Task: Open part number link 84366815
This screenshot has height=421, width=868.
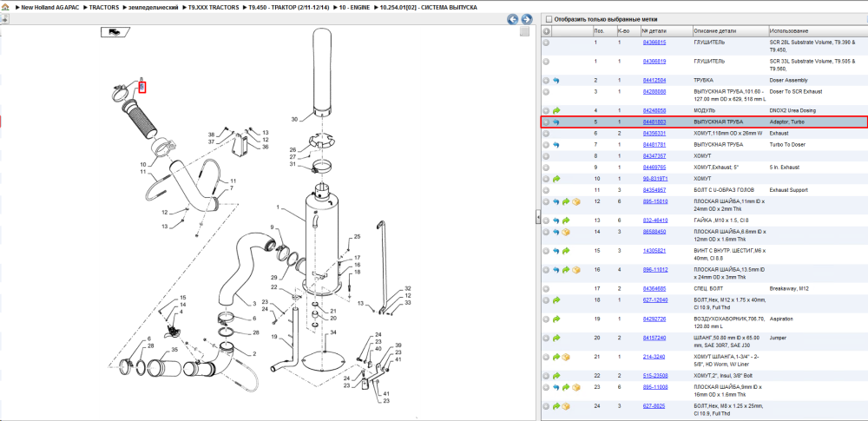Action: 654,43
